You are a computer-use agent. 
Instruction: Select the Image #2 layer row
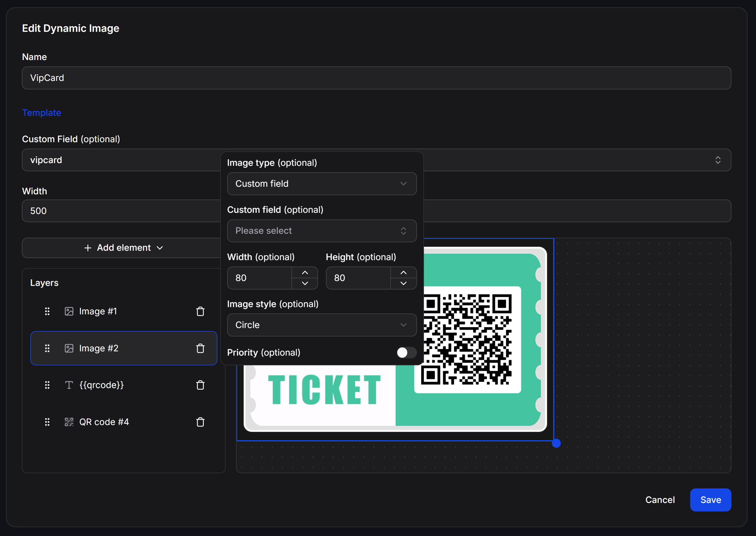(124, 348)
